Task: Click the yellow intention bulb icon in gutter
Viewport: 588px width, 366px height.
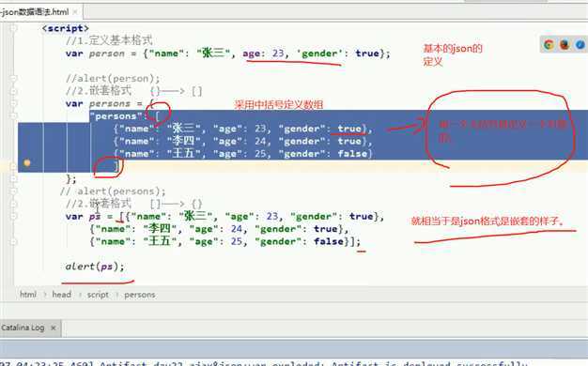Action: point(27,162)
